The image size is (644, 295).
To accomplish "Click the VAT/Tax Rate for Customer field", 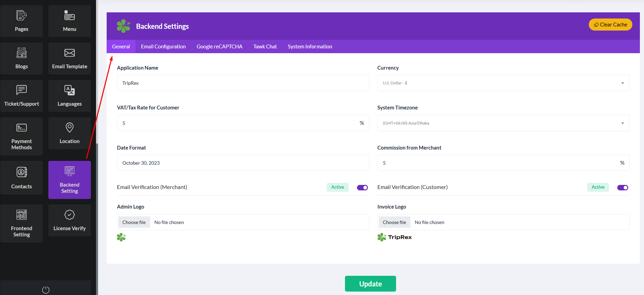I will point(243,123).
